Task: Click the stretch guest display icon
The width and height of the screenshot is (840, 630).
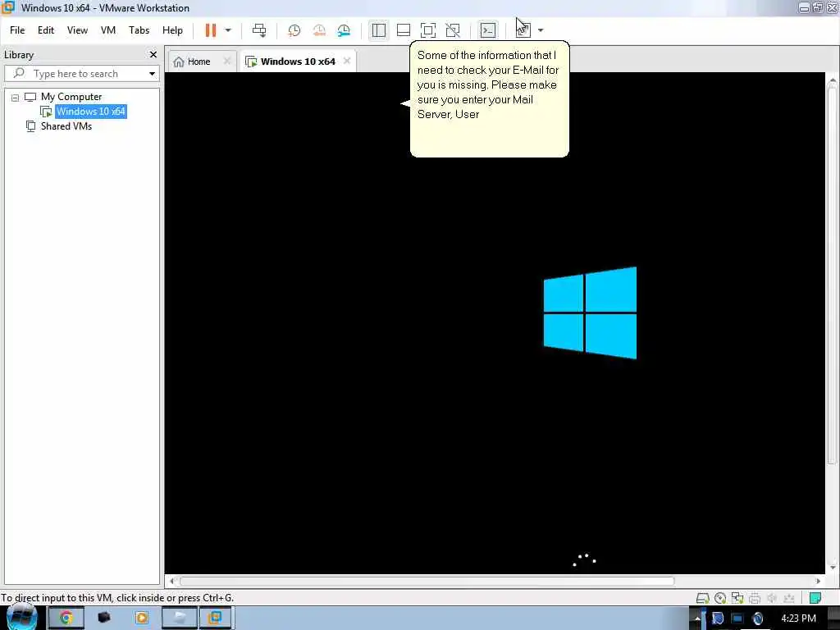Action: (523, 30)
